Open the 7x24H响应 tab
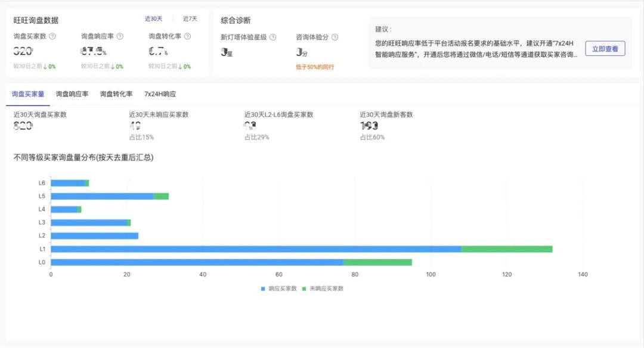 pyautogui.click(x=160, y=94)
